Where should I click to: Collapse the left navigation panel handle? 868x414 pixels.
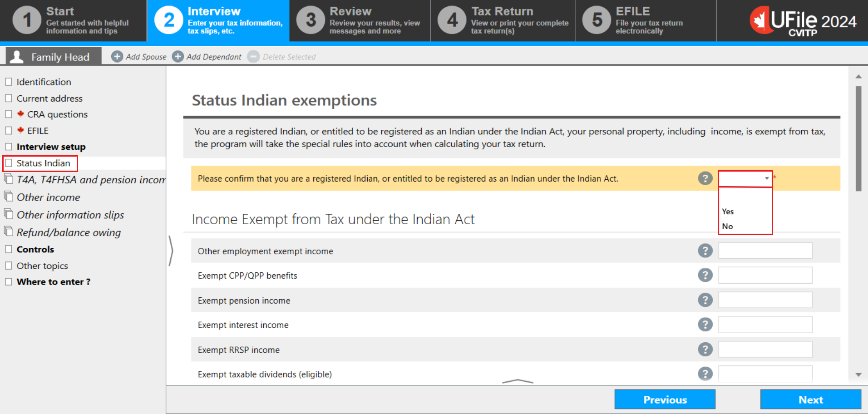[171, 251]
